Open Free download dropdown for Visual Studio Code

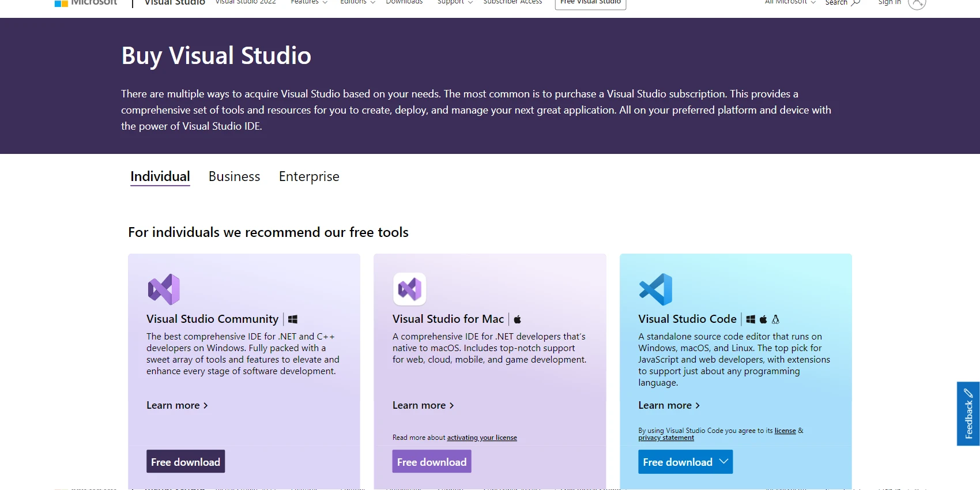pos(685,462)
